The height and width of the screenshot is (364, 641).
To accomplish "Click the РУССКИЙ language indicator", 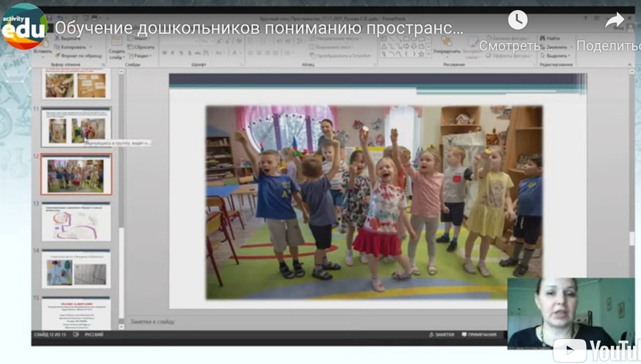I will (x=94, y=335).
